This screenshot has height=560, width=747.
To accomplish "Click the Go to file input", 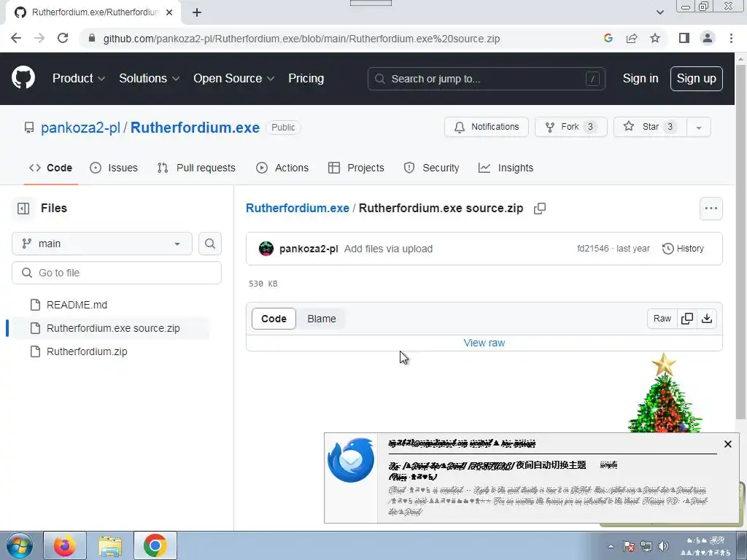I will (117, 273).
